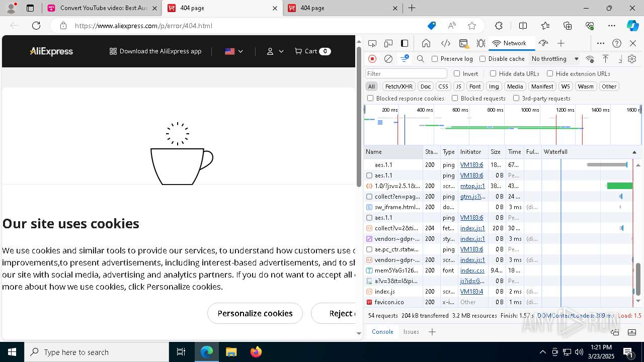Open the No throttling dropdown
644x362 pixels.
pos(555,59)
